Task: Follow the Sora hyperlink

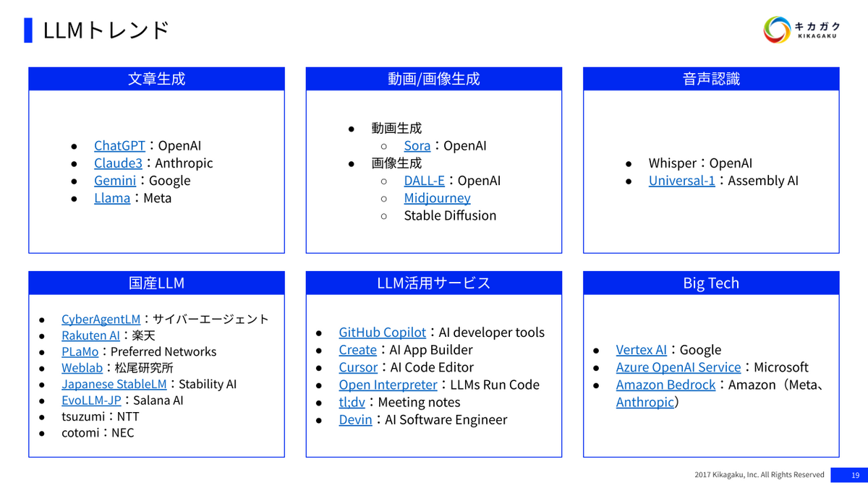Action: click(417, 145)
